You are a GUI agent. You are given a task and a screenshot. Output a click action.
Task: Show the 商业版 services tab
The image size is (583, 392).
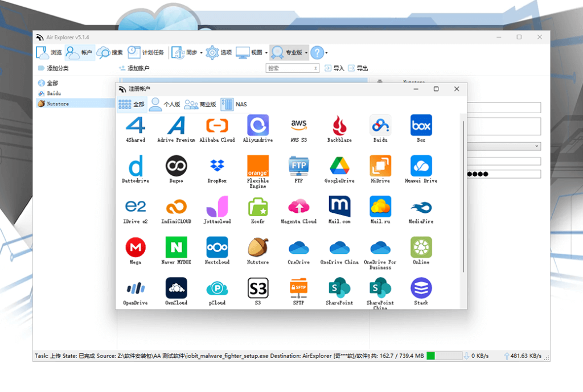pos(200,104)
